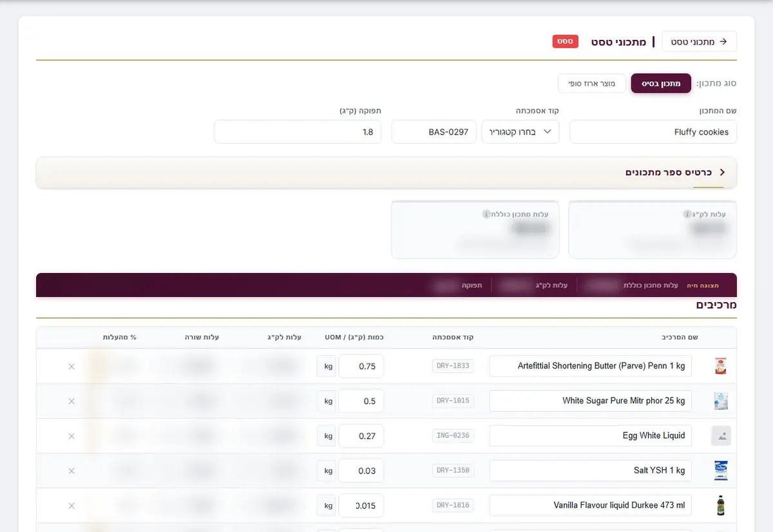Viewport: 773px width, 532px height.
Task: Change the kg unit for Artefittial Shortening Butter
Action: pos(328,366)
